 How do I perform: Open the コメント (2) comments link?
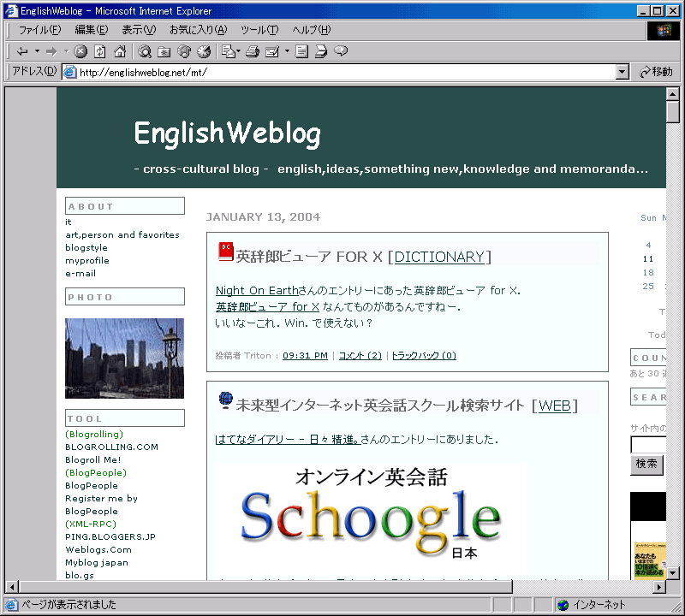[360, 356]
